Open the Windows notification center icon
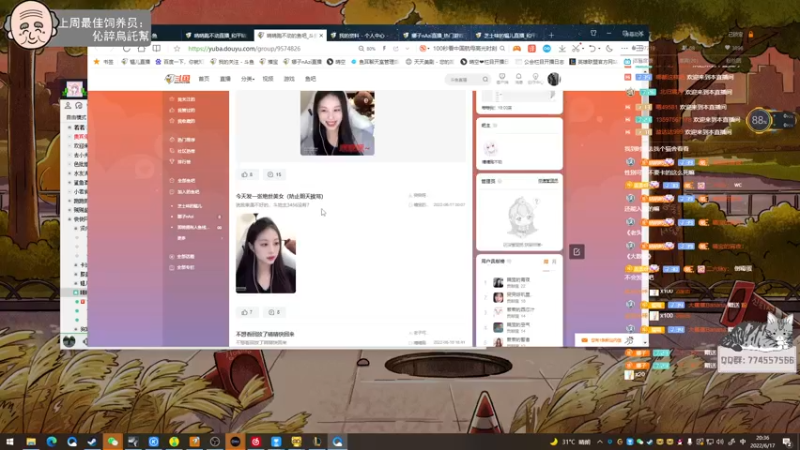Image resolution: width=800 pixels, height=450 pixels. (787, 442)
